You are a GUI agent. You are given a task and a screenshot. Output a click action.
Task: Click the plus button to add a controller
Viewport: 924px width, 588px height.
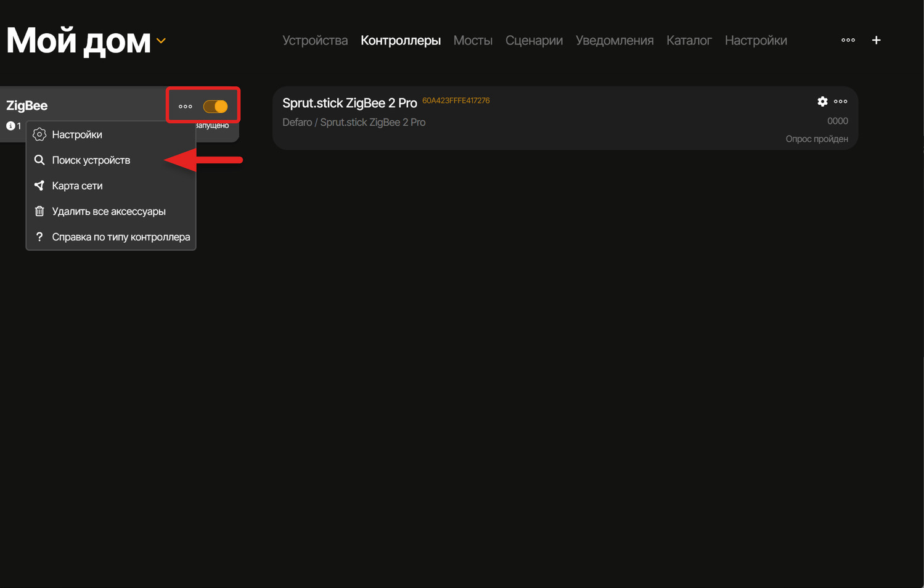[876, 39]
